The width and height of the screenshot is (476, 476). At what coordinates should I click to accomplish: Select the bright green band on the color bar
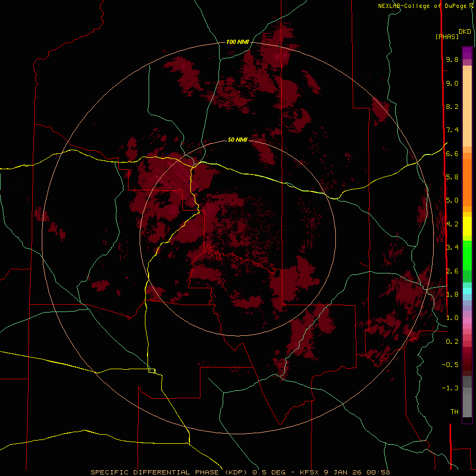coord(467,255)
